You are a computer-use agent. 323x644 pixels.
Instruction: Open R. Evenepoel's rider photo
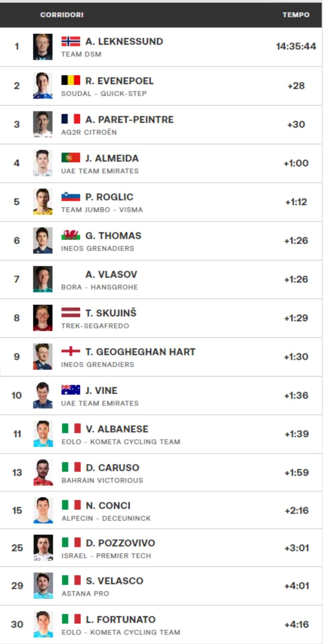(43, 86)
